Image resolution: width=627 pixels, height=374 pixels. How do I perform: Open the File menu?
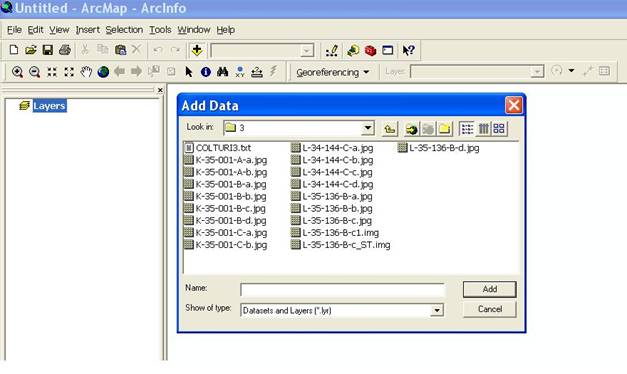(x=14, y=30)
